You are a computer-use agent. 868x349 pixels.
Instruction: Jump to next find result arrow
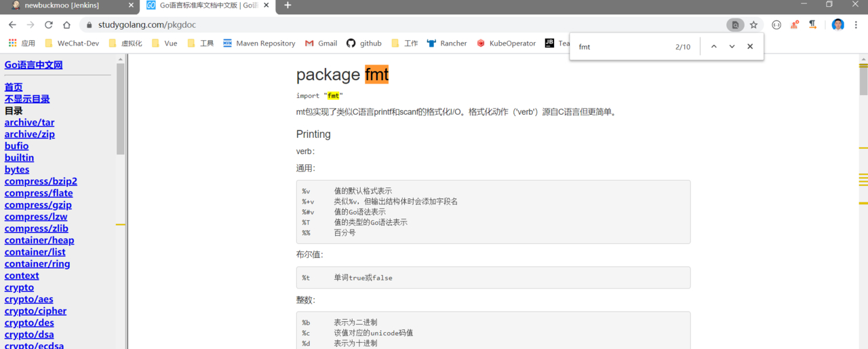(x=732, y=47)
